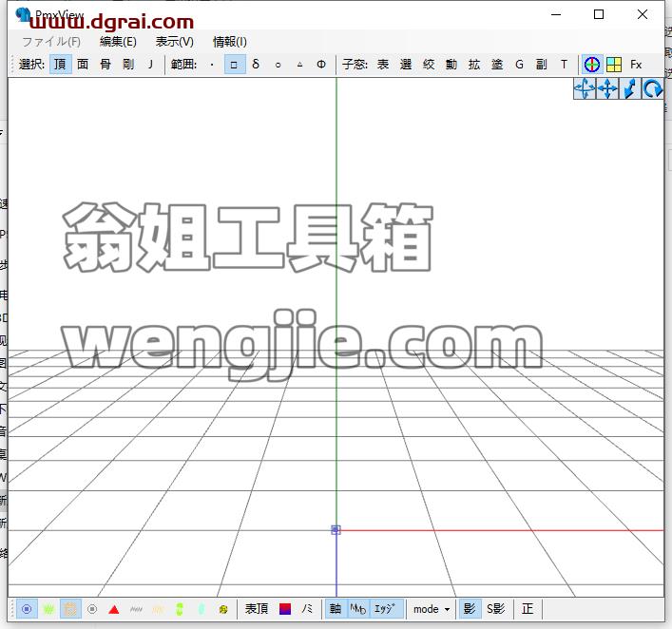The image size is (672, 629).
Task: Open the 表示(V) menu
Action: click(175, 42)
